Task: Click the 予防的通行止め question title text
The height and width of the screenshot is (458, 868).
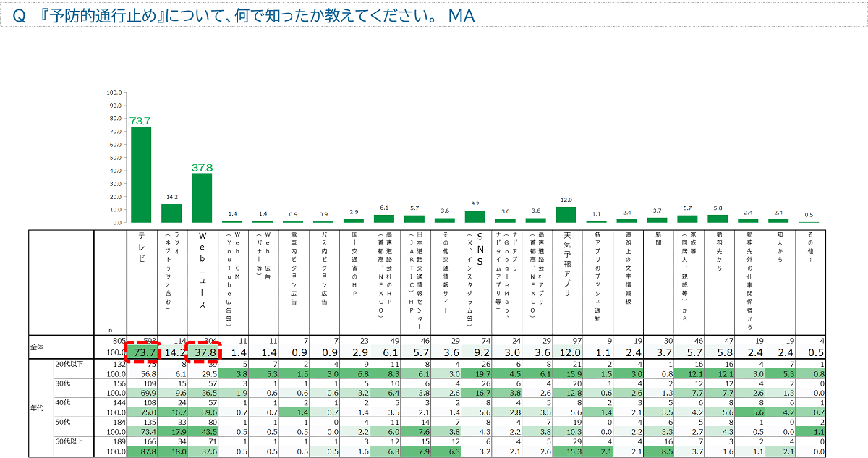Action: tap(247, 15)
